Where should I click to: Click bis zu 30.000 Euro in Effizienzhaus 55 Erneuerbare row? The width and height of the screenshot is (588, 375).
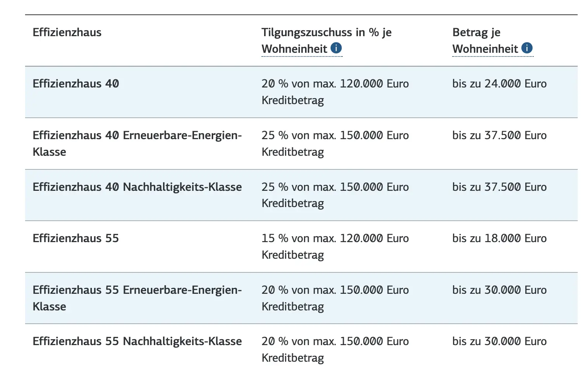click(499, 290)
